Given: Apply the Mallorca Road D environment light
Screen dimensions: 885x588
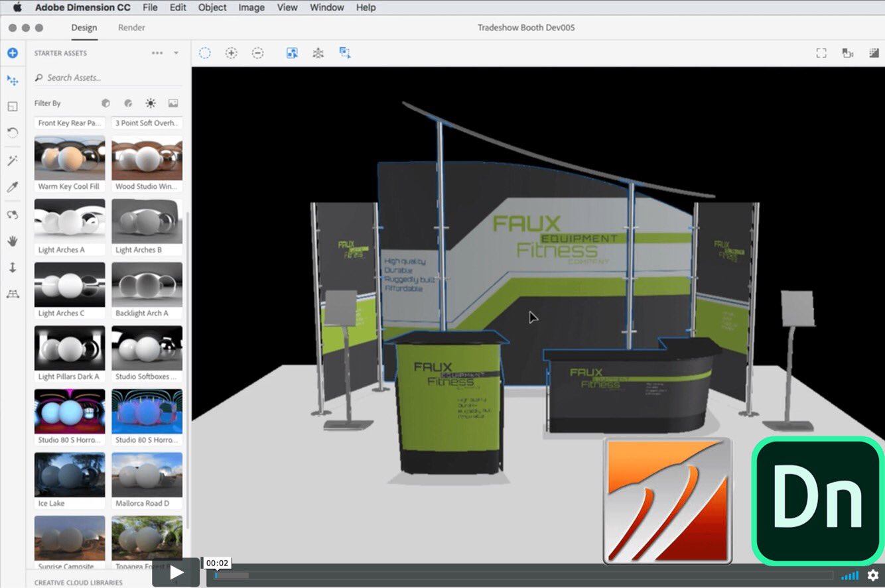Looking at the screenshot, I should 147,481.
